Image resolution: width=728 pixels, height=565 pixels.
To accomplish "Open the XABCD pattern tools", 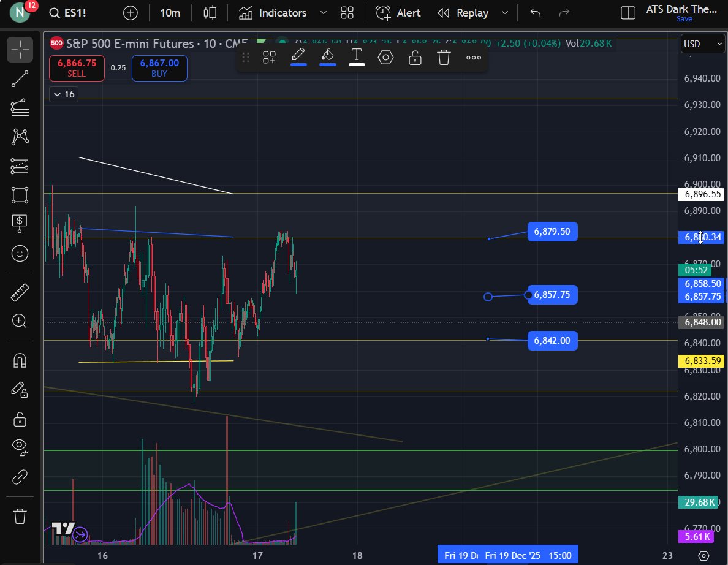I will click(x=20, y=137).
